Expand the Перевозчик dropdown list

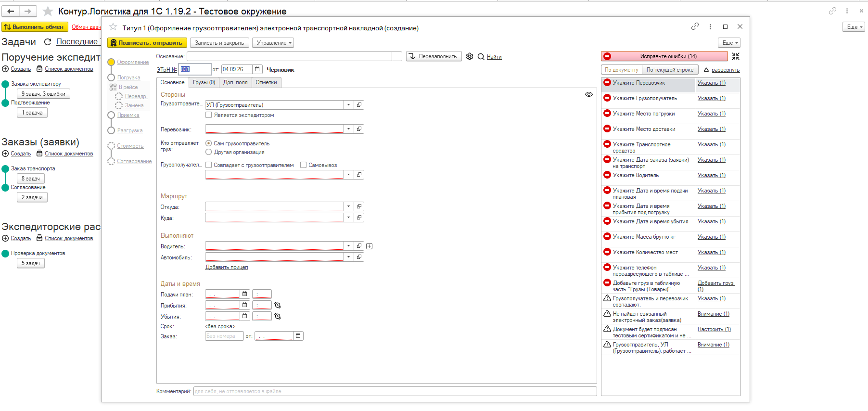[x=348, y=129]
